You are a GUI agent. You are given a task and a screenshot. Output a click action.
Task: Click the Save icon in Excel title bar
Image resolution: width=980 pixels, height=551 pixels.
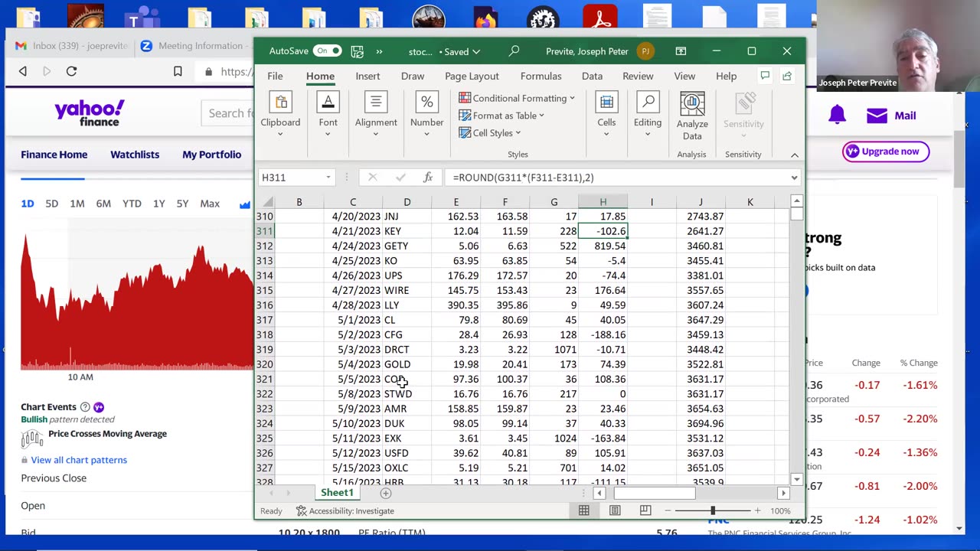tap(357, 51)
